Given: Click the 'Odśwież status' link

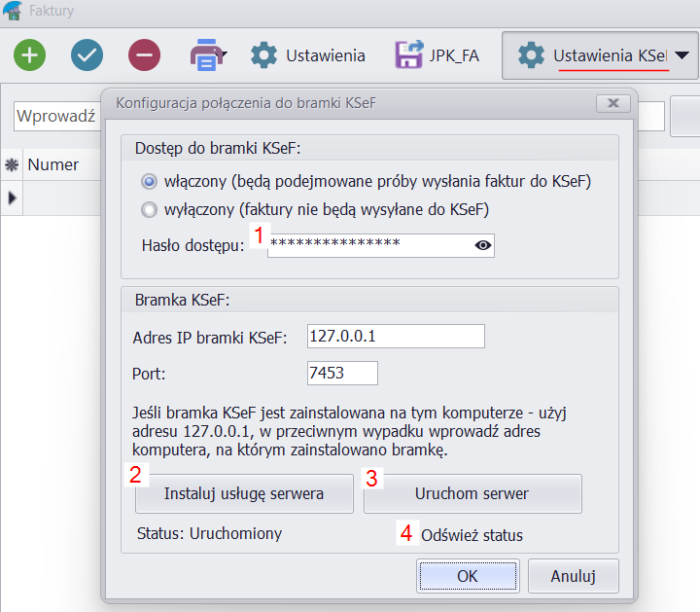Looking at the screenshot, I should 472,535.
